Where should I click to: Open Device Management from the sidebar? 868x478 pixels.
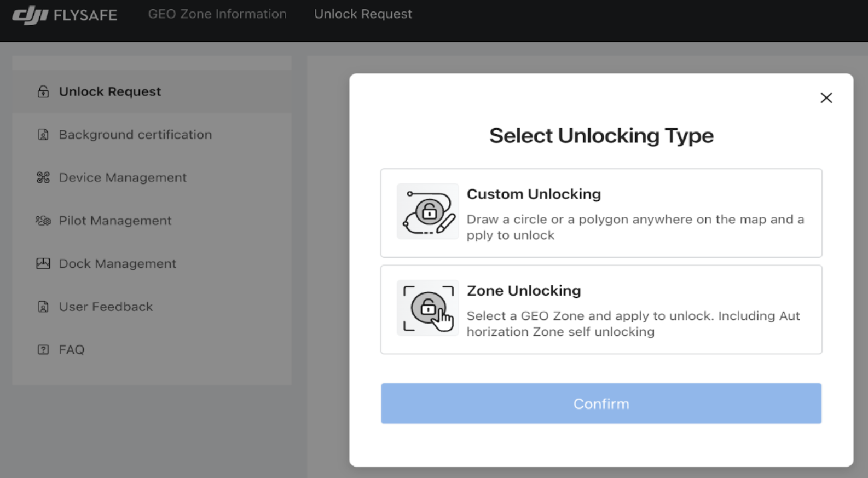coord(123,177)
